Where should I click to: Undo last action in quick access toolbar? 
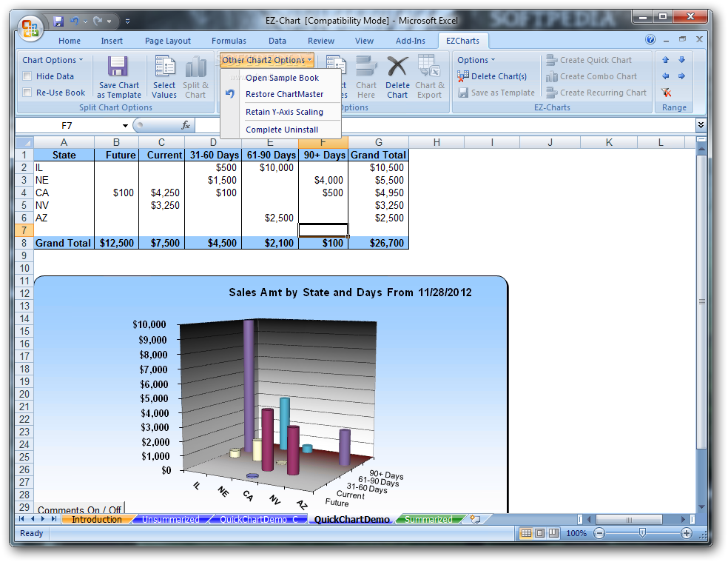coord(74,21)
